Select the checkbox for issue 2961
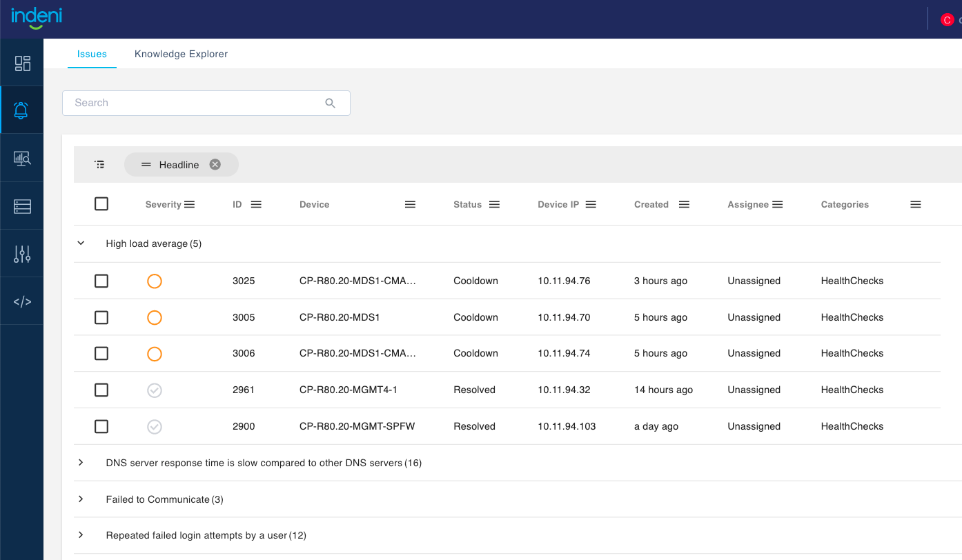 point(101,390)
